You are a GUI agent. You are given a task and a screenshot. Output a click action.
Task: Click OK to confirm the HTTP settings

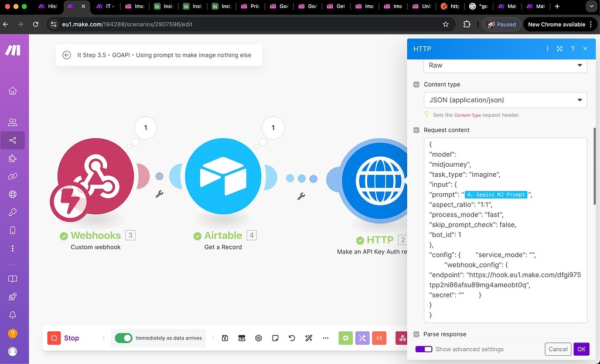(581, 349)
